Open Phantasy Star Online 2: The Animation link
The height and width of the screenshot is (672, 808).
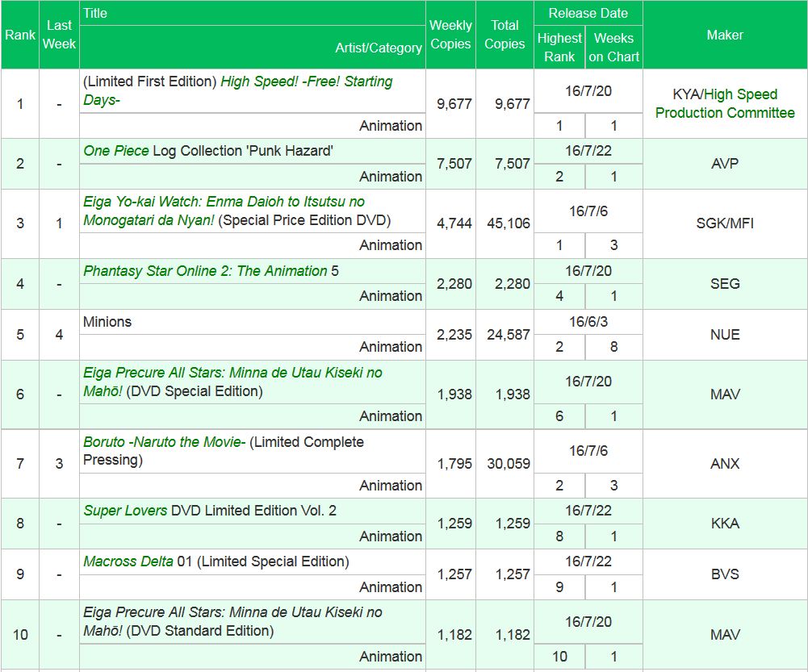[205, 271]
